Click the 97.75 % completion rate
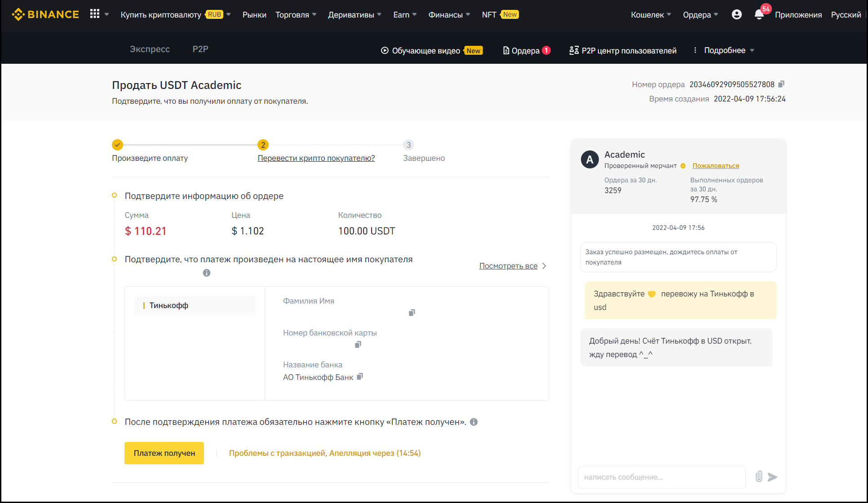 tap(704, 199)
